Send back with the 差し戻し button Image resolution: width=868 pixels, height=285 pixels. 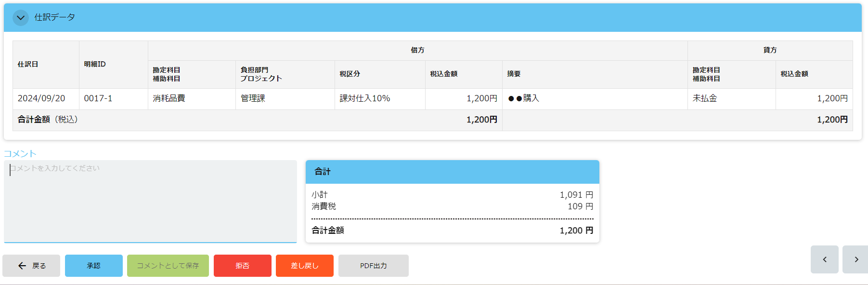coord(304,266)
